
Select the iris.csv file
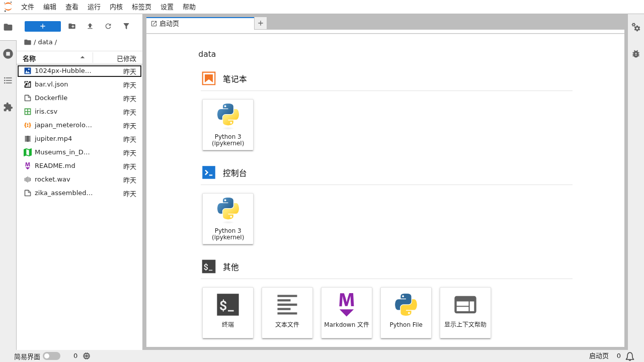79,112
